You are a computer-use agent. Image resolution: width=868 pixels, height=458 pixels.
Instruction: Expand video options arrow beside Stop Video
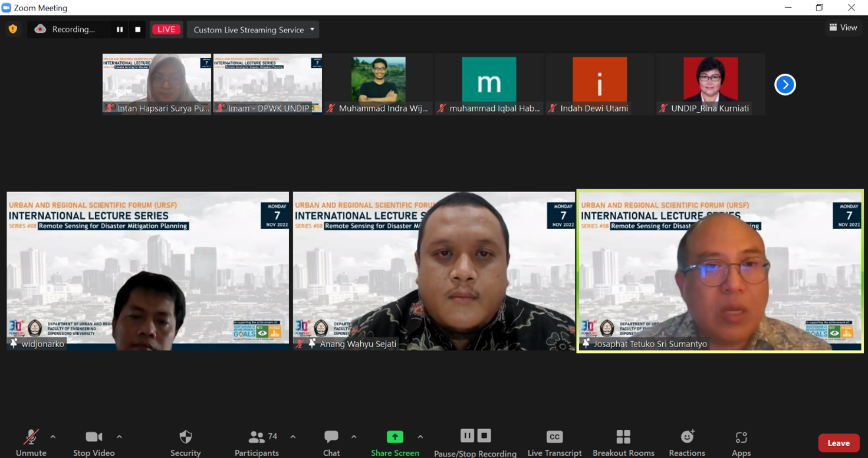[x=119, y=437]
